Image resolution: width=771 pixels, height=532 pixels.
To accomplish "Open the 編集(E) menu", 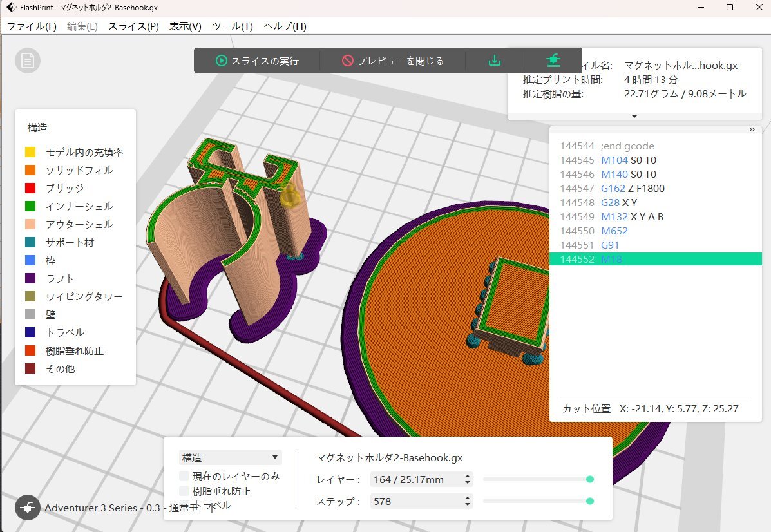I will pyautogui.click(x=82, y=26).
